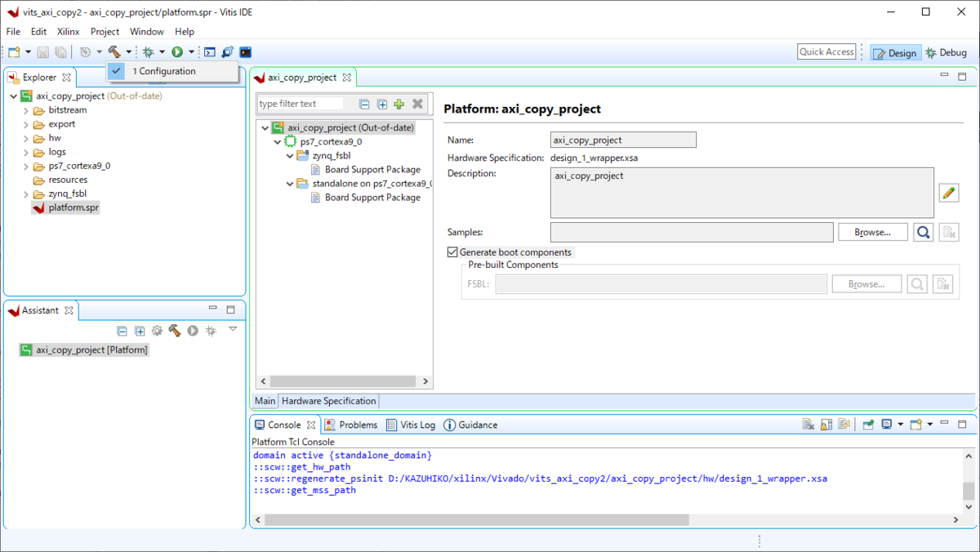The image size is (980, 552).
Task: Click the type filter text box
Action: pyautogui.click(x=301, y=104)
